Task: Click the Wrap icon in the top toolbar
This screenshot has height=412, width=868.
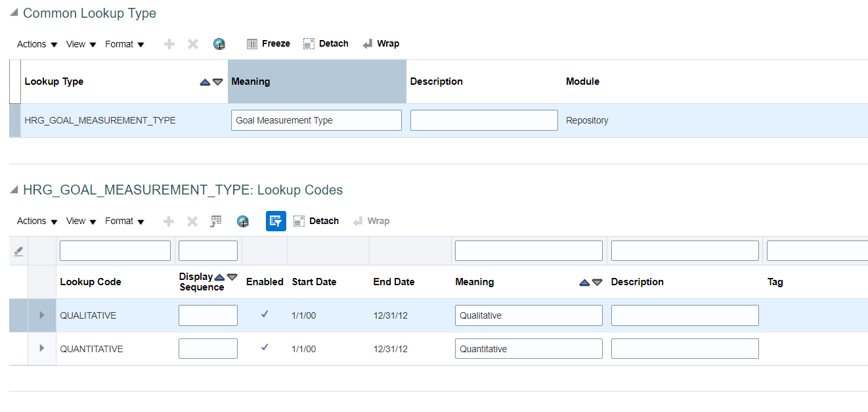Action: 366,43
